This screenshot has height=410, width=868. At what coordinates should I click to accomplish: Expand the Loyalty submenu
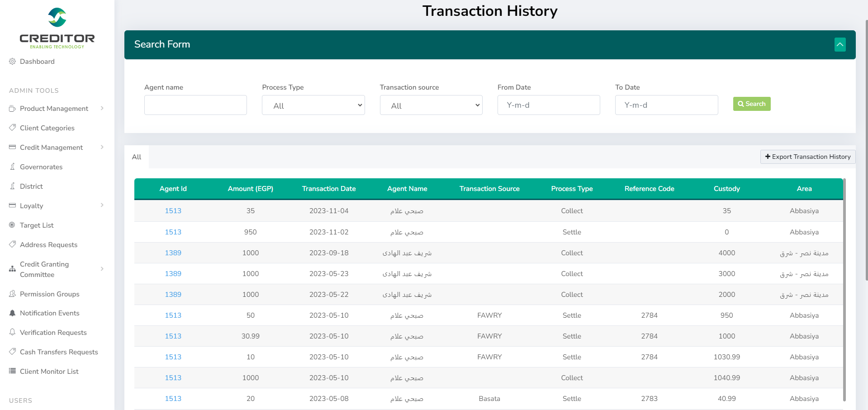[102, 205]
